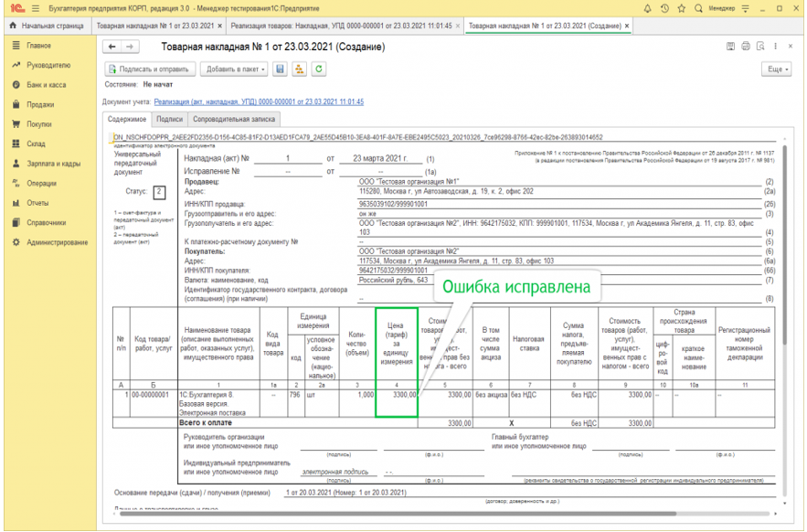This screenshot has height=532, width=807.
Task: Open the history clock icon
Action: click(x=664, y=8)
